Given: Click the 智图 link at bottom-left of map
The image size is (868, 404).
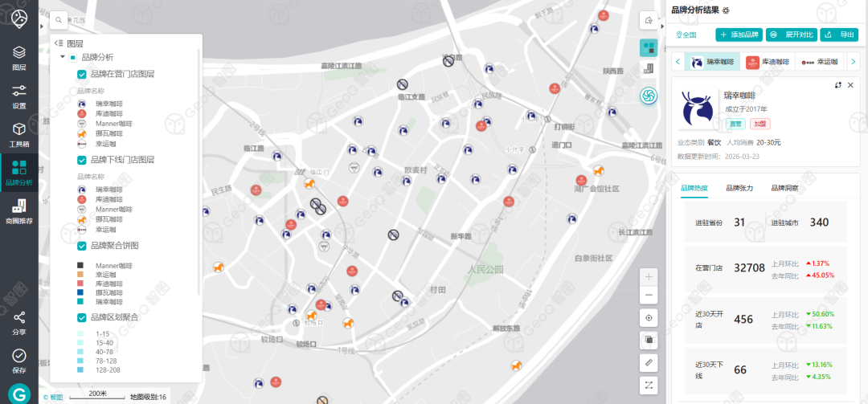Looking at the screenshot, I should tap(53, 397).
